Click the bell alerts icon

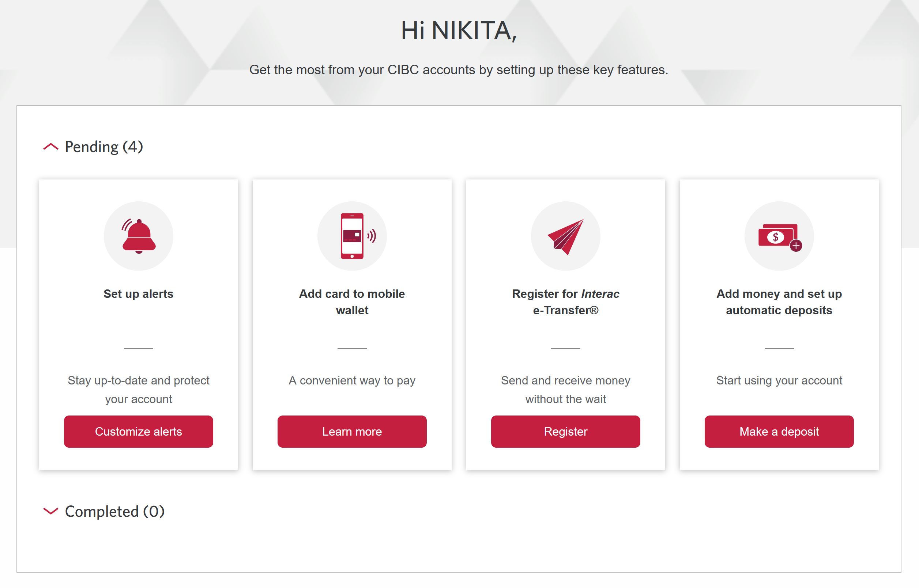[x=138, y=236]
